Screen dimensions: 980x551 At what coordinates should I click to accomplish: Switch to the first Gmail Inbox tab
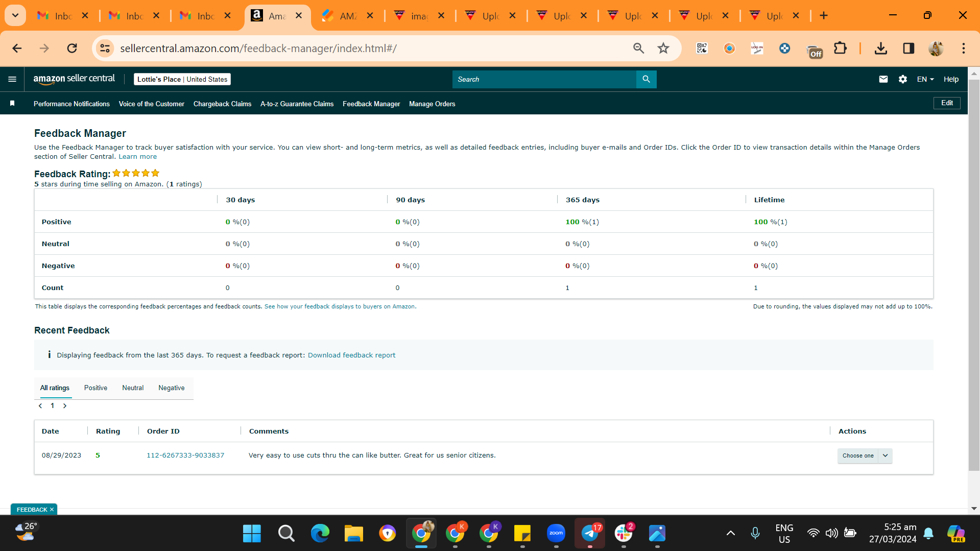[63, 16]
